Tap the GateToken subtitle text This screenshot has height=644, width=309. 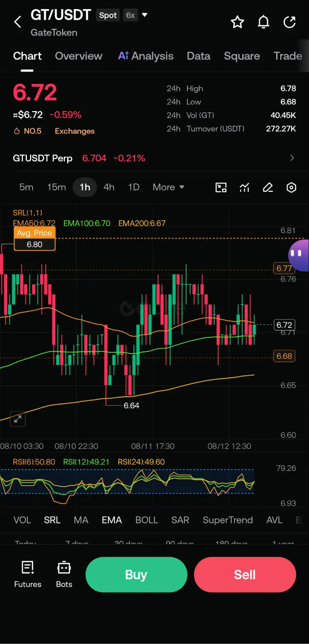54,33
